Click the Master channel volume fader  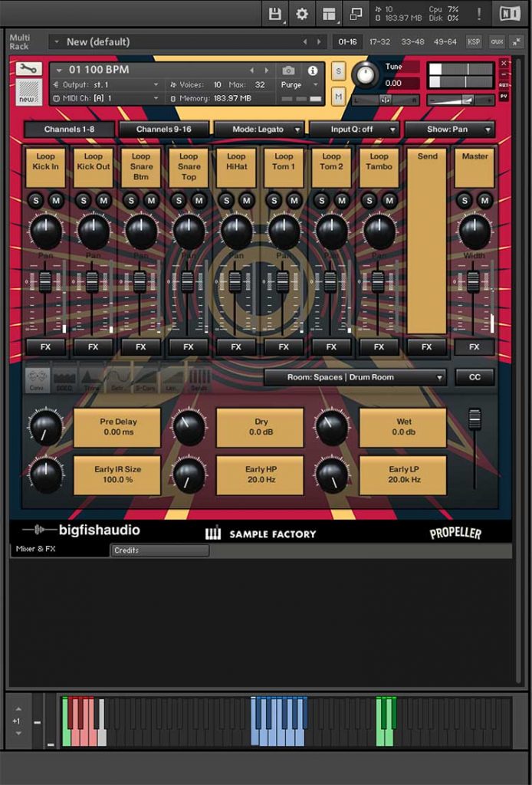coord(473,282)
